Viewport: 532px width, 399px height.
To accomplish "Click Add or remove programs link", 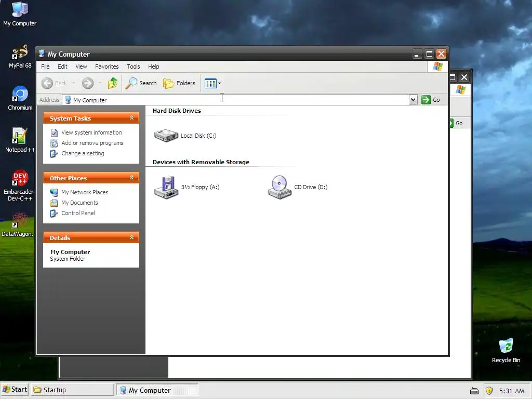I will [92, 143].
